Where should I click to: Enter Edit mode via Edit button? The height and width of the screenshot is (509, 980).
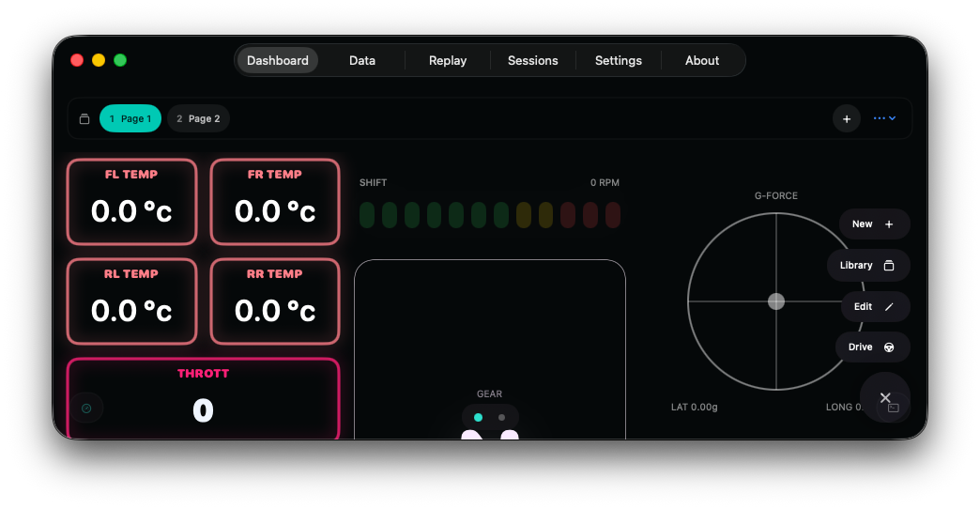click(875, 306)
